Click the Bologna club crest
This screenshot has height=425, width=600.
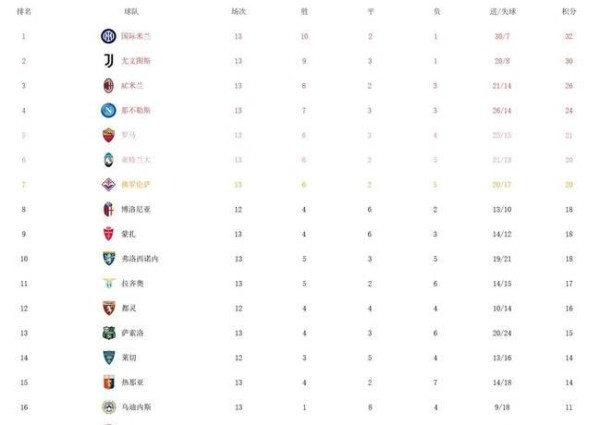[x=108, y=209]
